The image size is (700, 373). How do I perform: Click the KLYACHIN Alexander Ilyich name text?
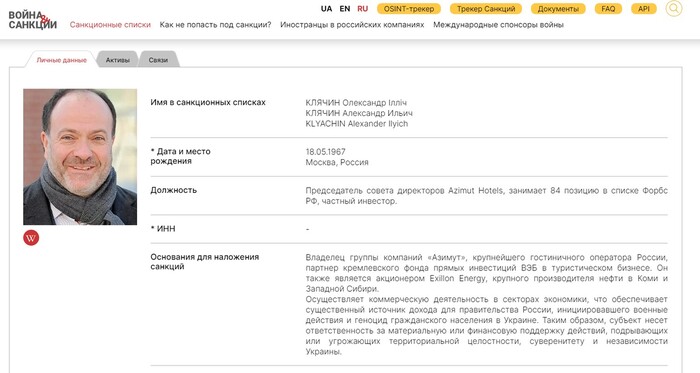[x=357, y=124]
